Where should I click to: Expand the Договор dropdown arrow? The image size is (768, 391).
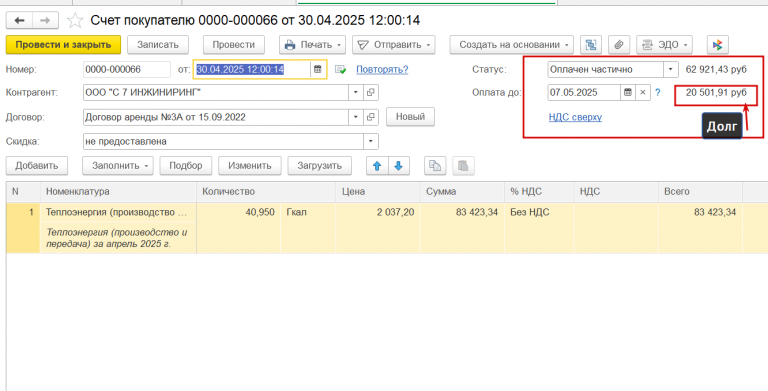[356, 117]
